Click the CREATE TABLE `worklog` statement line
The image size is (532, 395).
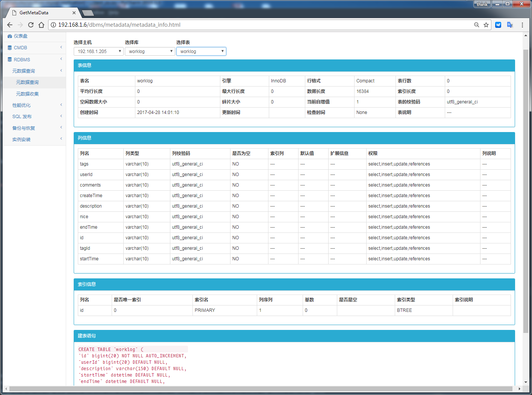tap(111, 349)
